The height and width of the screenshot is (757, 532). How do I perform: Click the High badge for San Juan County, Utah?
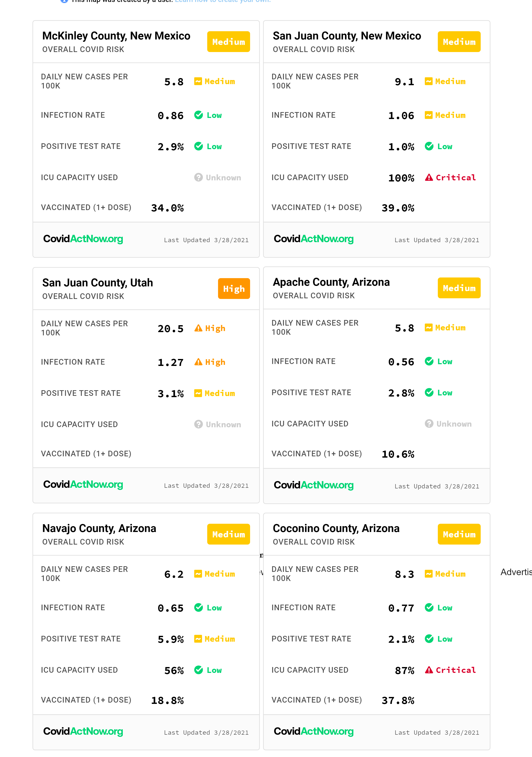(234, 289)
